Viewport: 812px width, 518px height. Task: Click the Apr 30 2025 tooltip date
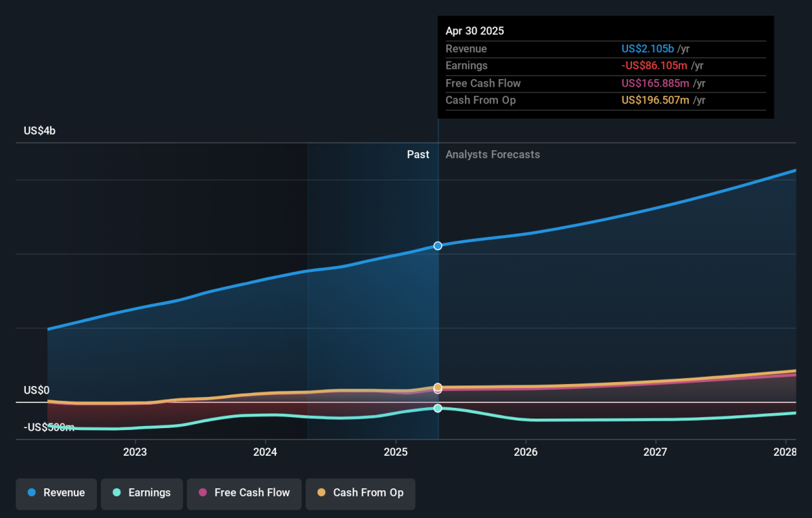(x=474, y=31)
